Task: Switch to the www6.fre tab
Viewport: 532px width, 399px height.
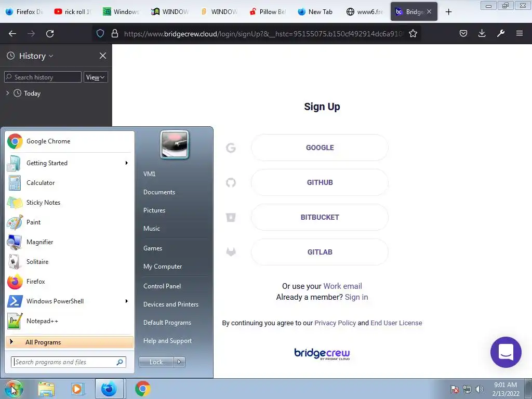Action: point(365,11)
